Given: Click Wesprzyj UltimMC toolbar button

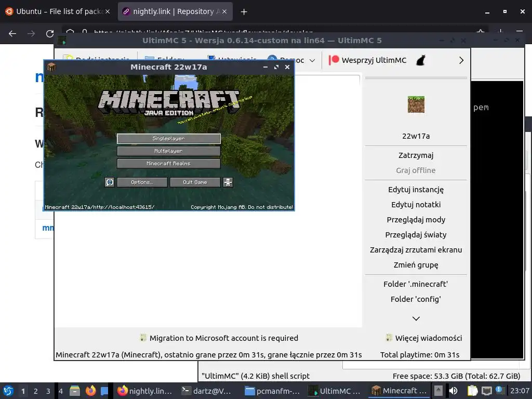Looking at the screenshot, I should click(x=367, y=60).
